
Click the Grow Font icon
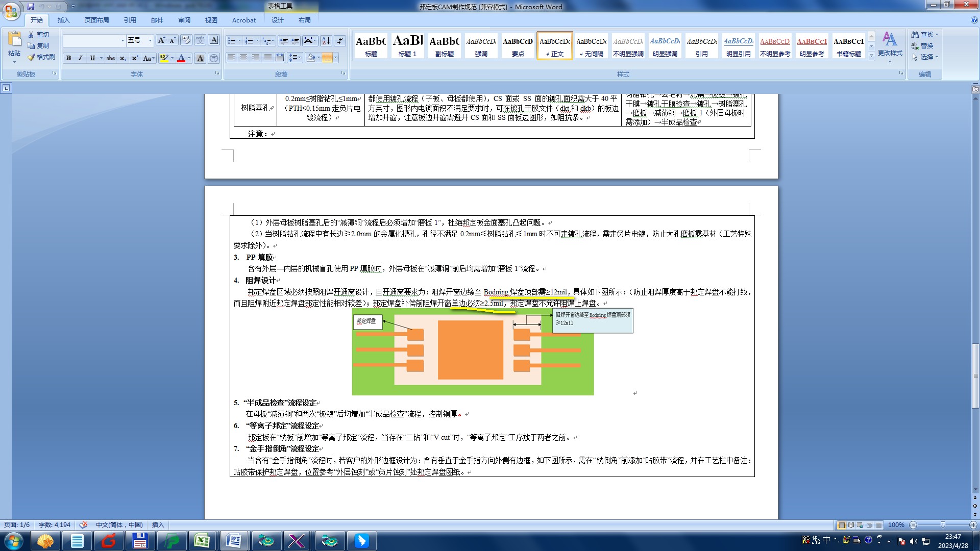[161, 40]
